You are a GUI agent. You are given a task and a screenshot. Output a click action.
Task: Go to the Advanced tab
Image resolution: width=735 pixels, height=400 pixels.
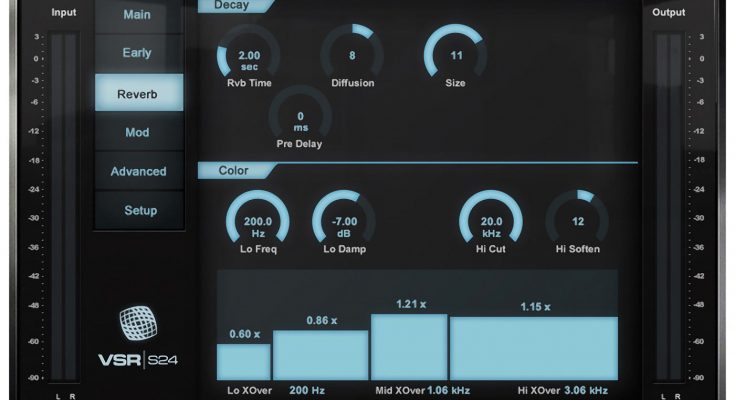[x=139, y=171]
